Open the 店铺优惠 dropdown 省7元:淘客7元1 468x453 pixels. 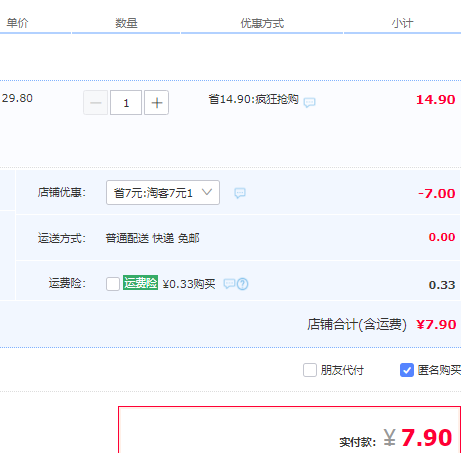click(x=163, y=193)
